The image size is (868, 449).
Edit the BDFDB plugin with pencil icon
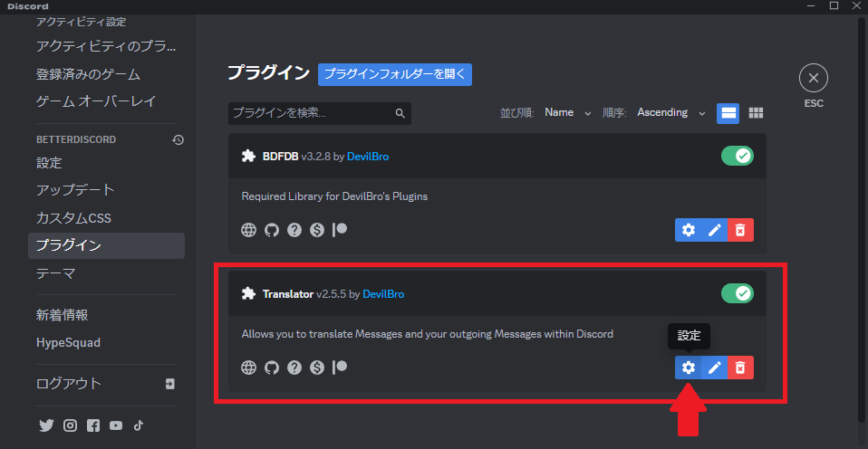[x=715, y=230]
